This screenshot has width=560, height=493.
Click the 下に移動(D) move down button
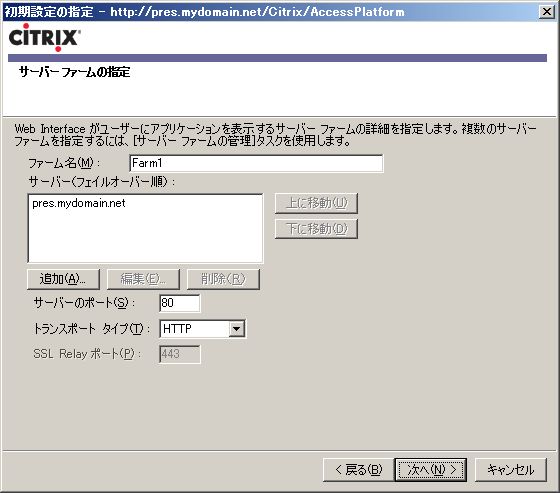316,229
